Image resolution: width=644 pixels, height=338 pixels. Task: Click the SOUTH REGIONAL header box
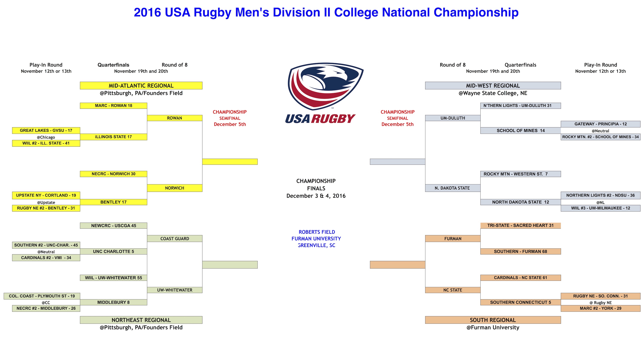pyautogui.click(x=493, y=320)
